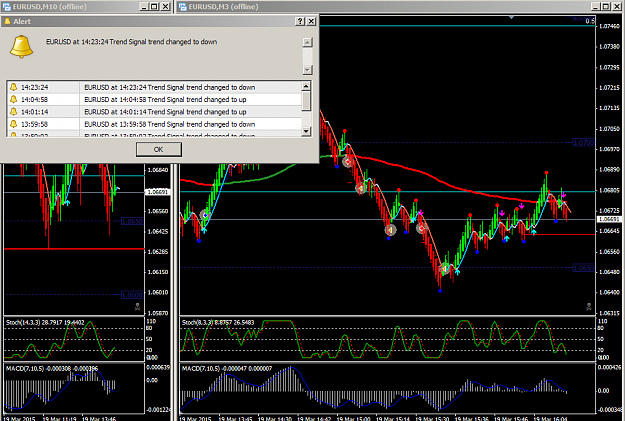The width and height of the screenshot is (625, 421).
Task: Click the bell icon beside 14:04:58 alert
Action: (14, 99)
